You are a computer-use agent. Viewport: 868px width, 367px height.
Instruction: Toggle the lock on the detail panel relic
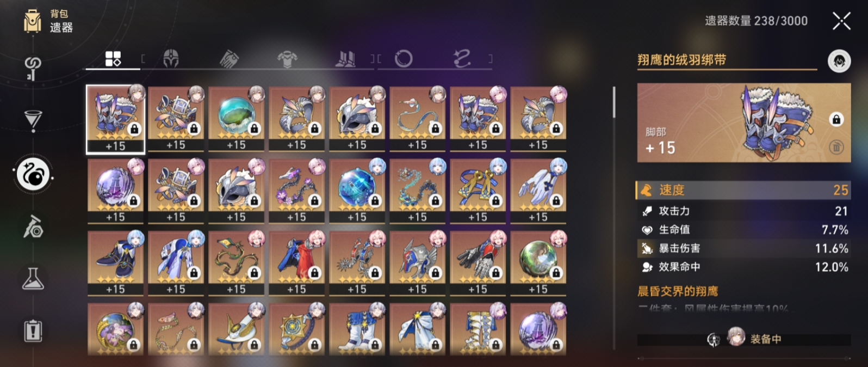836,119
